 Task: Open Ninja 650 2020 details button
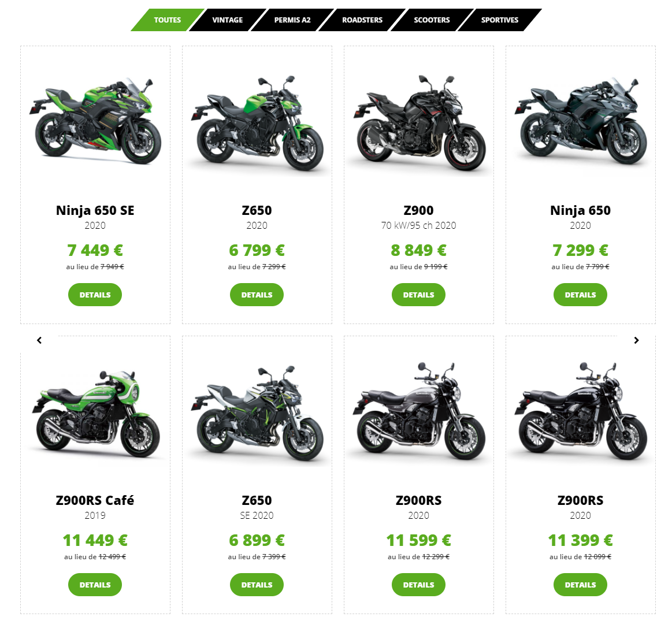pyautogui.click(x=580, y=295)
